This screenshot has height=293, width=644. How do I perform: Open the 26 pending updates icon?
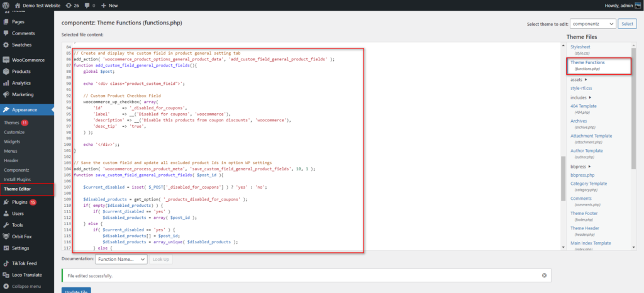click(x=72, y=6)
